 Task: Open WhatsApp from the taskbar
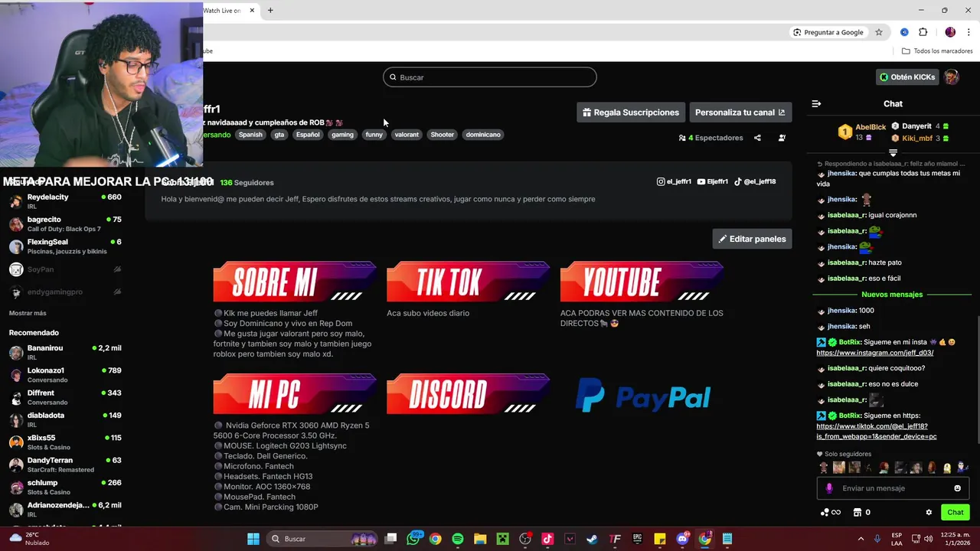click(x=413, y=539)
